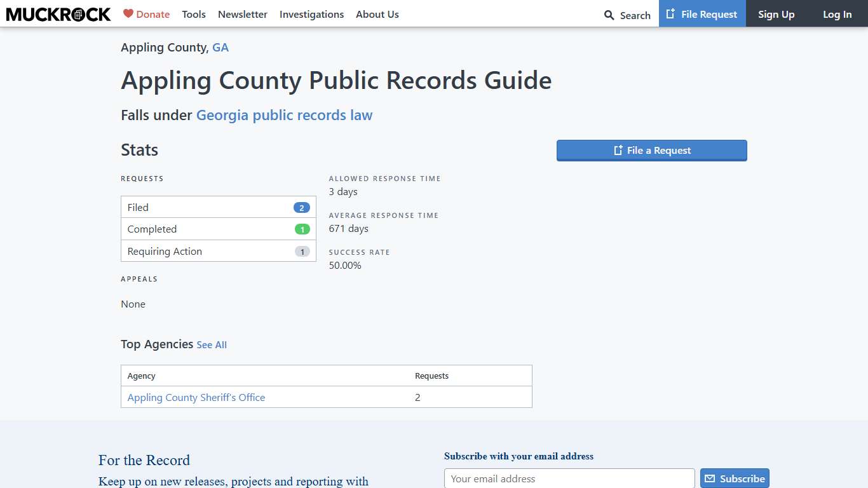Open the Appling County Sheriff's Office agency page
This screenshot has width=868, height=488.
196,397
